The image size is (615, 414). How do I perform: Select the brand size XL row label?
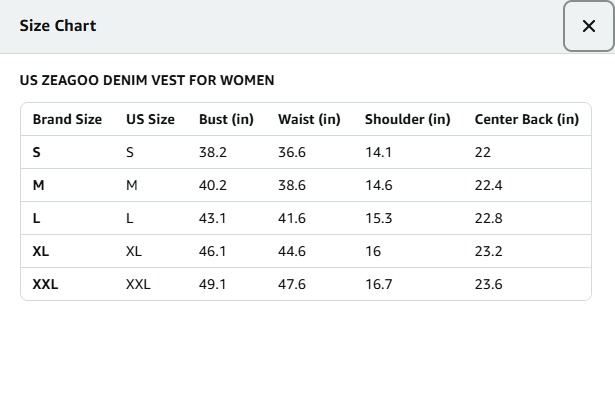(x=41, y=251)
